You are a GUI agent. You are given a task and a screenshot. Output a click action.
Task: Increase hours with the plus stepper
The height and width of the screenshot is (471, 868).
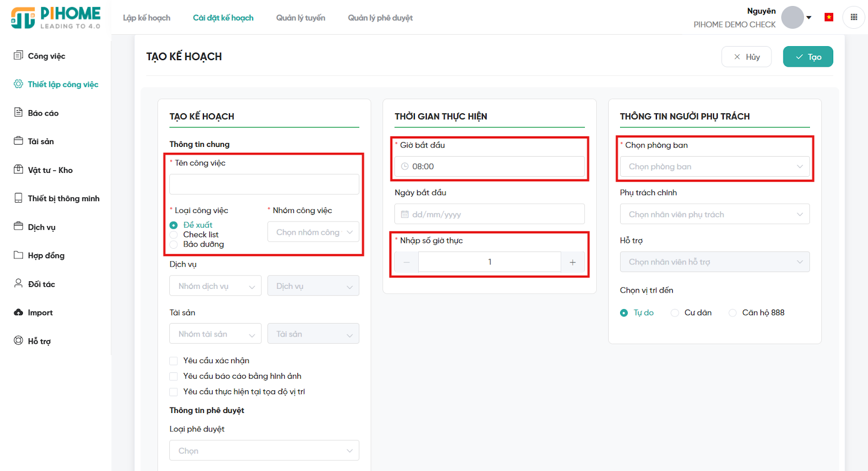[x=572, y=262]
